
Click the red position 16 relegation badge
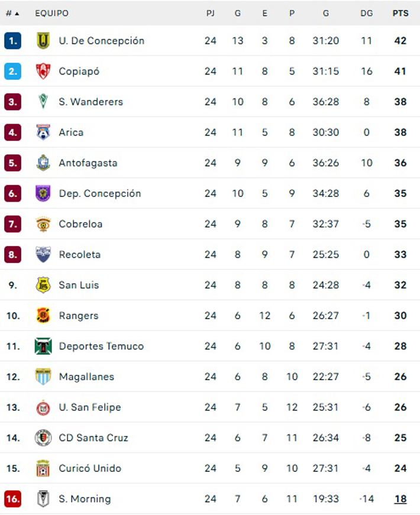pos(12,499)
